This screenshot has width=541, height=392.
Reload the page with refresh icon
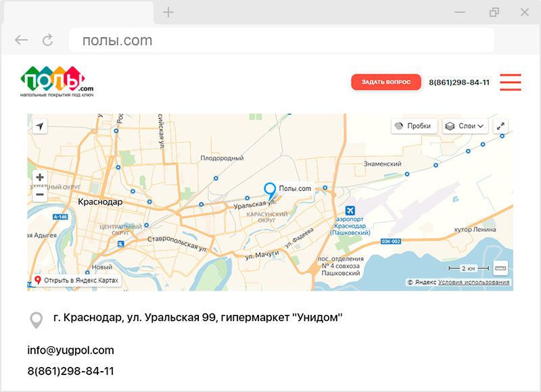[x=47, y=40]
